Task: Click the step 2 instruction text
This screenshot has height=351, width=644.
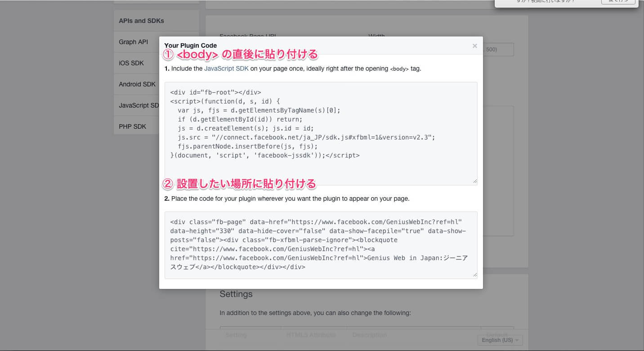Action: [287, 198]
